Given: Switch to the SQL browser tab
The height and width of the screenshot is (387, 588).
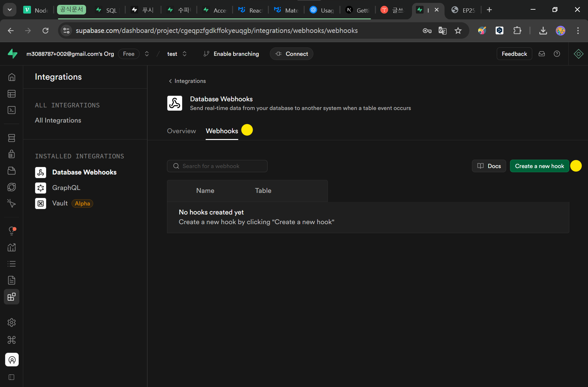Looking at the screenshot, I should click(107, 10).
